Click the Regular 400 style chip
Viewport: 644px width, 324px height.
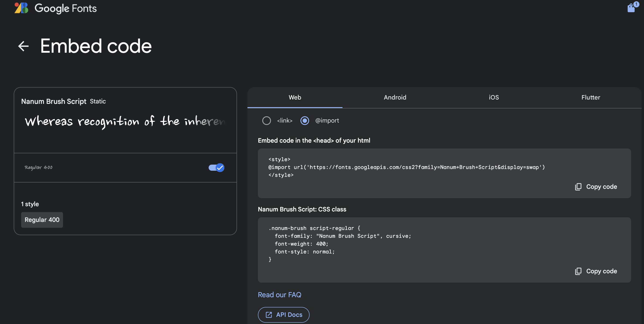point(42,220)
